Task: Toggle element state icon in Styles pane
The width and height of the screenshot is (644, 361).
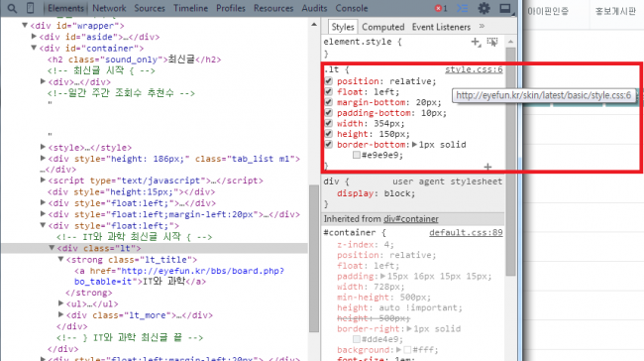Action: tap(492, 42)
